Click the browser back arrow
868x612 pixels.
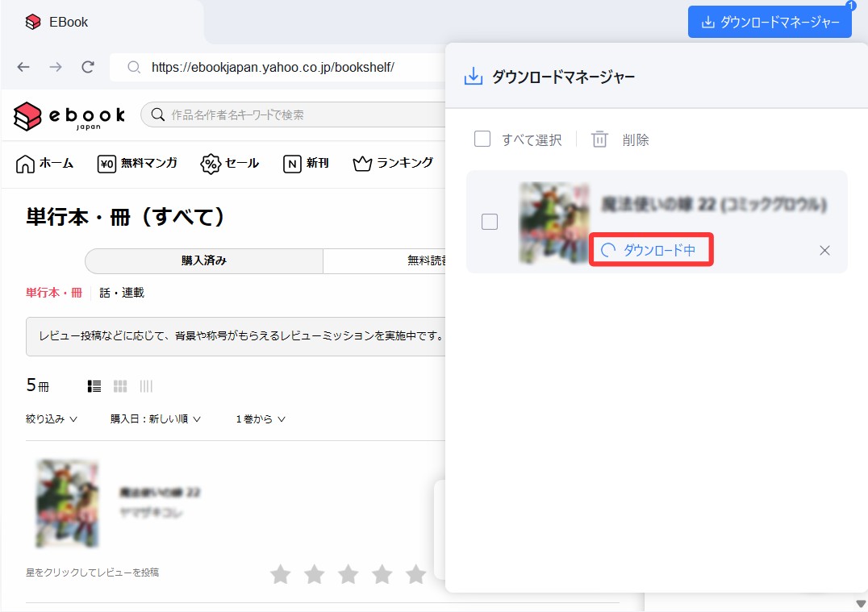[x=23, y=67]
